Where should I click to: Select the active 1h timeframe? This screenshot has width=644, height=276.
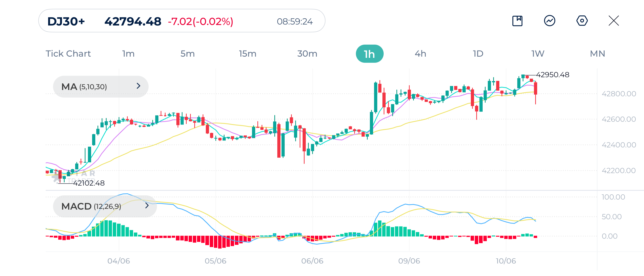click(369, 54)
